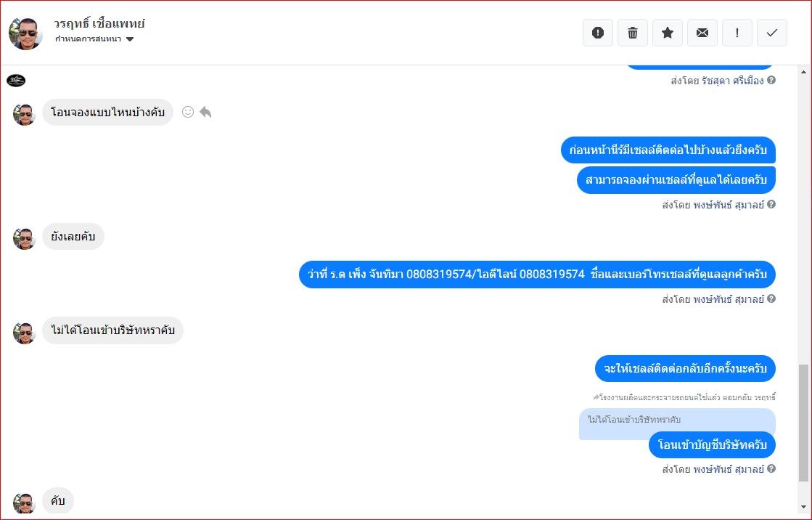Click help icon under สามารถจองผ่านเซลล์ message
The height and width of the screenshot is (520, 812).
(771, 204)
